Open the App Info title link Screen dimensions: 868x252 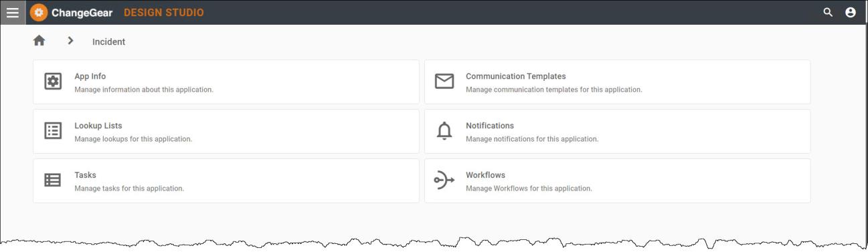90,76
